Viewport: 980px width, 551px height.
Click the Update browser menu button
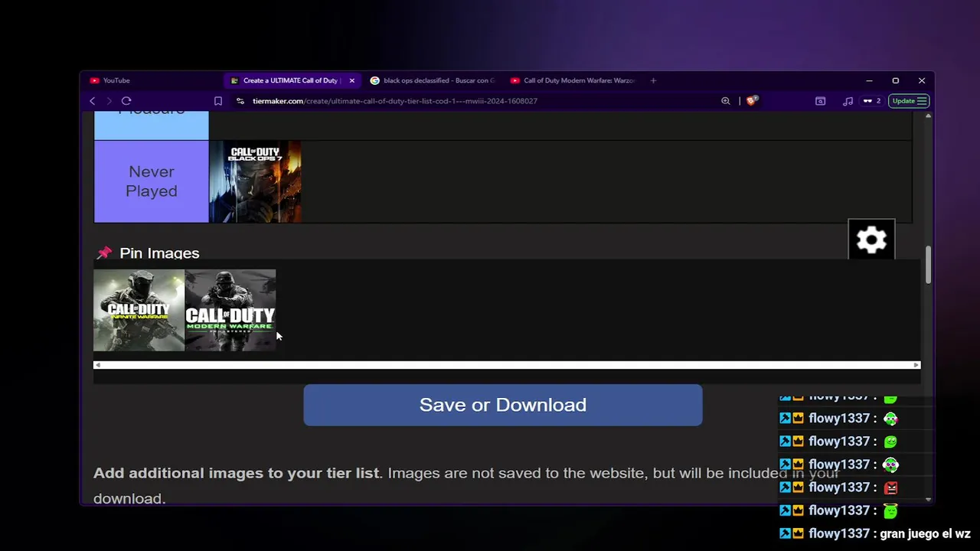pos(910,101)
